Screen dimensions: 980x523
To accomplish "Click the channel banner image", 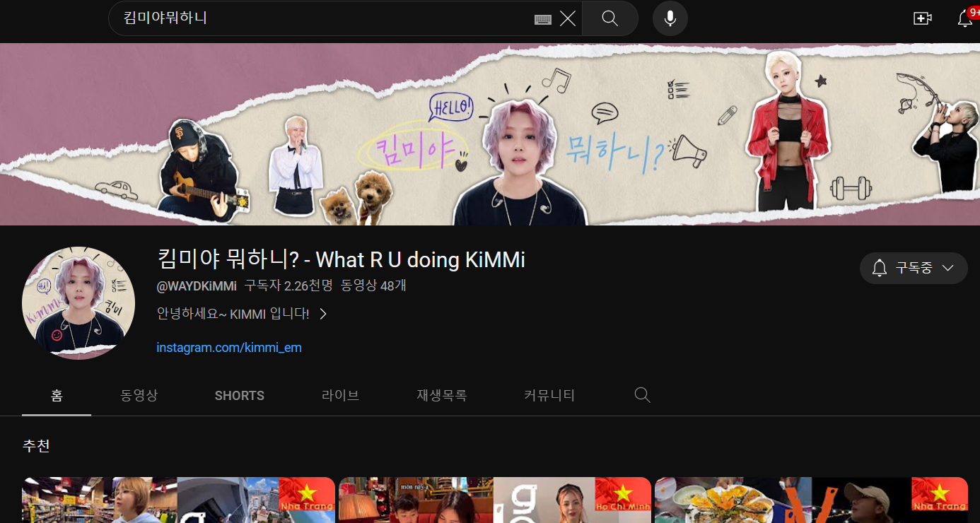I will [x=490, y=134].
